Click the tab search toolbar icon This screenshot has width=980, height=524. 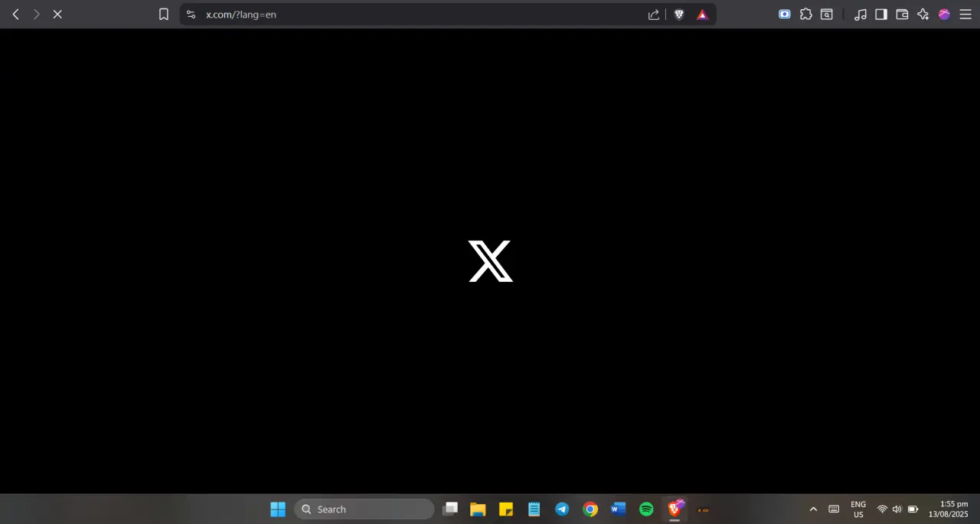point(827,14)
